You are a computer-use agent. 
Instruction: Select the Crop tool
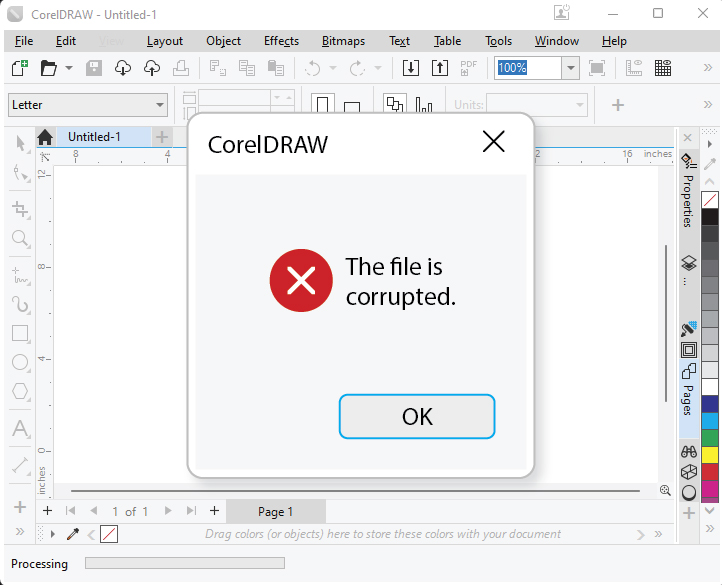pyautogui.click(x=20, y=210)
